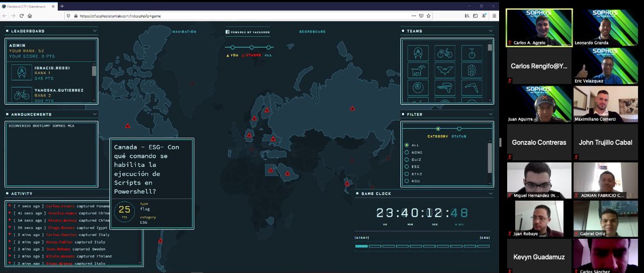Collapse the Filter panel
The width and height of the screenshot is (644, 273).
pos(491,114)
